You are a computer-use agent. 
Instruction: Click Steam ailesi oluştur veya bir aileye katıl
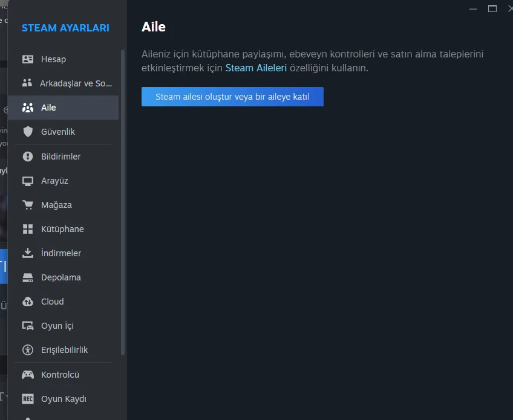232,97
